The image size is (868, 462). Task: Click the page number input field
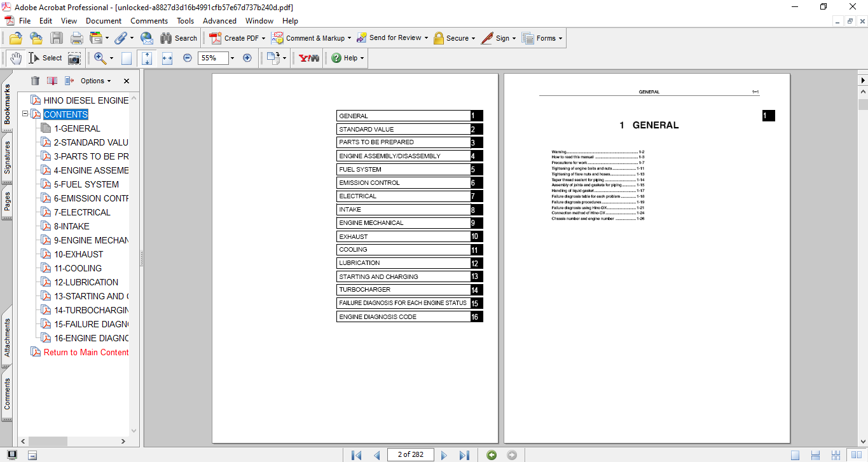[x=410, y=454]
